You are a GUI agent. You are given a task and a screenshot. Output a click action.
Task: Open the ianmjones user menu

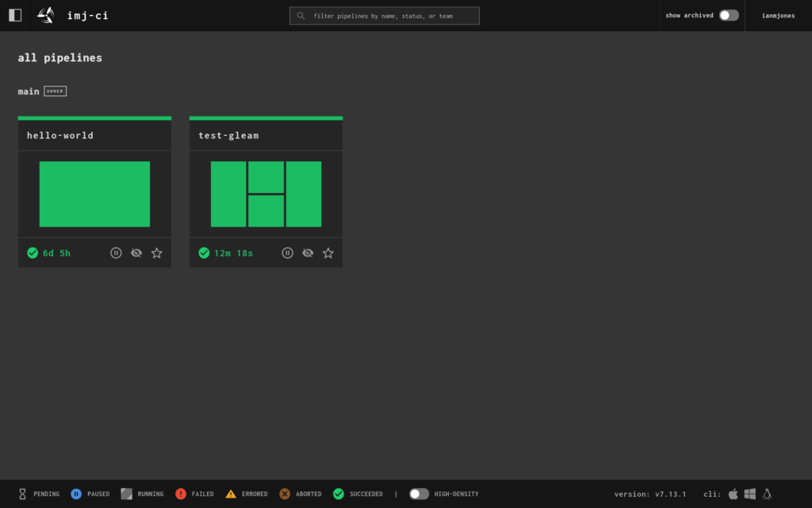point(778,16)
